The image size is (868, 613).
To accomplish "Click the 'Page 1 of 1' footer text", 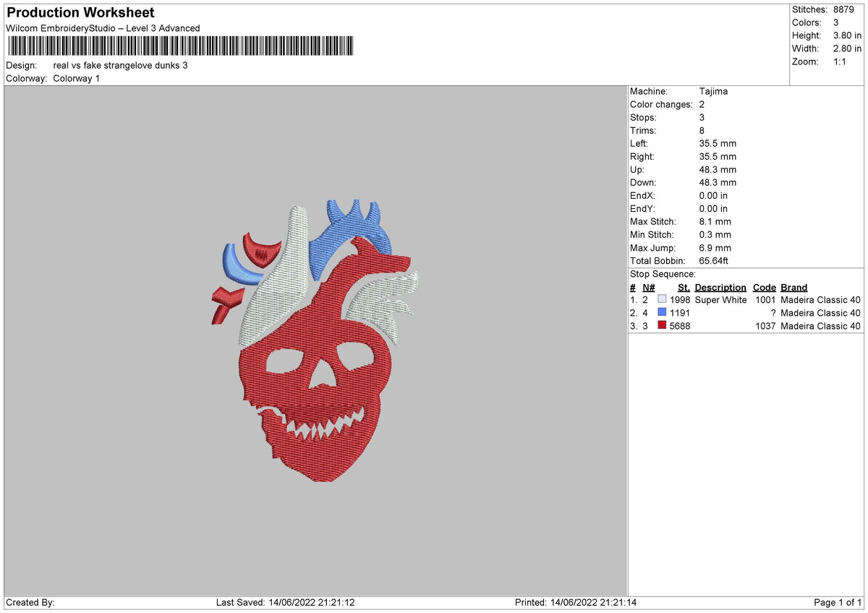I will pyautogui.click(x=838, y=602).
